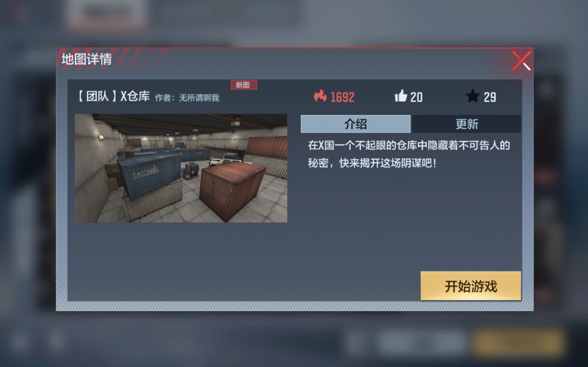Image resolution: width=588 pixels, height=367 pixels.
Task: Close the 地图详情 dialog with red X
Action: point(521,61)
